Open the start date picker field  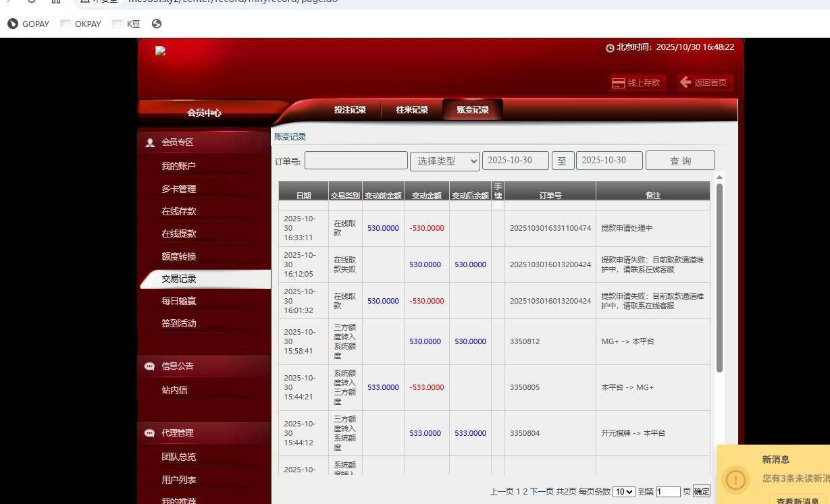click(515, 161)
